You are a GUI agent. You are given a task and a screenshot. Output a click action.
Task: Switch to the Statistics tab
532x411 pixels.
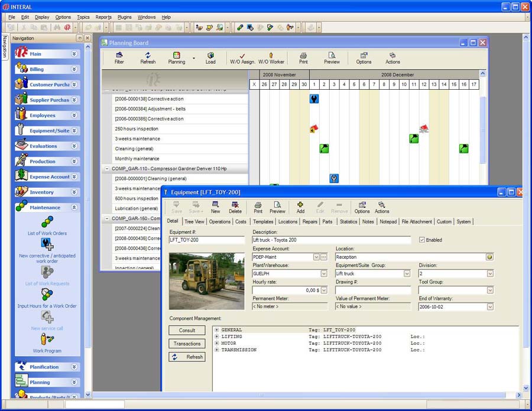click(348, 221)
